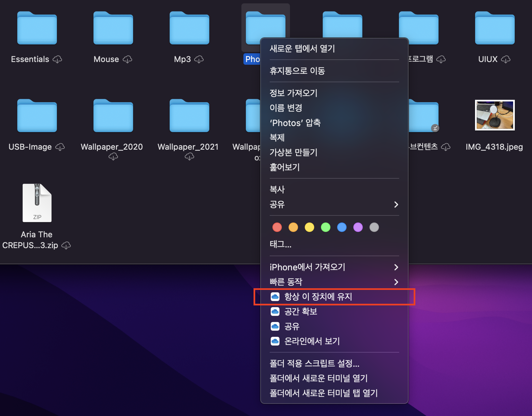The height and width of the screenshot is (416, 532).
Task: Click OneDrive icon beside 온라인에서 보기
Action: pos(275,341)
